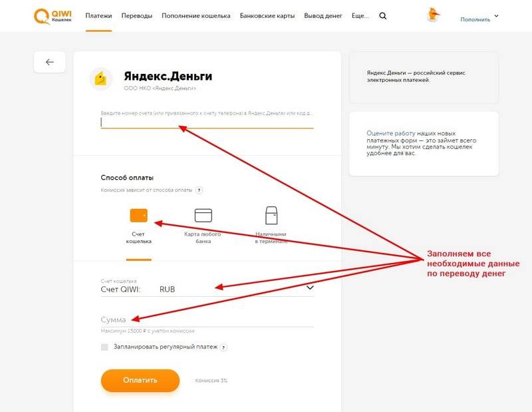
Task: Click the QIWI Кошелек logo
Action: [x=53, y=16]
